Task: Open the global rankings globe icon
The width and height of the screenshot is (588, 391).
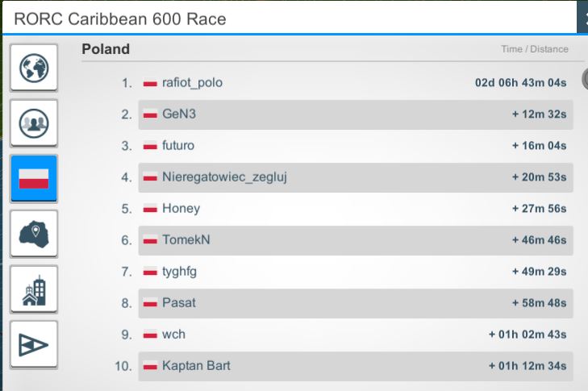Action: coord(34,68)
